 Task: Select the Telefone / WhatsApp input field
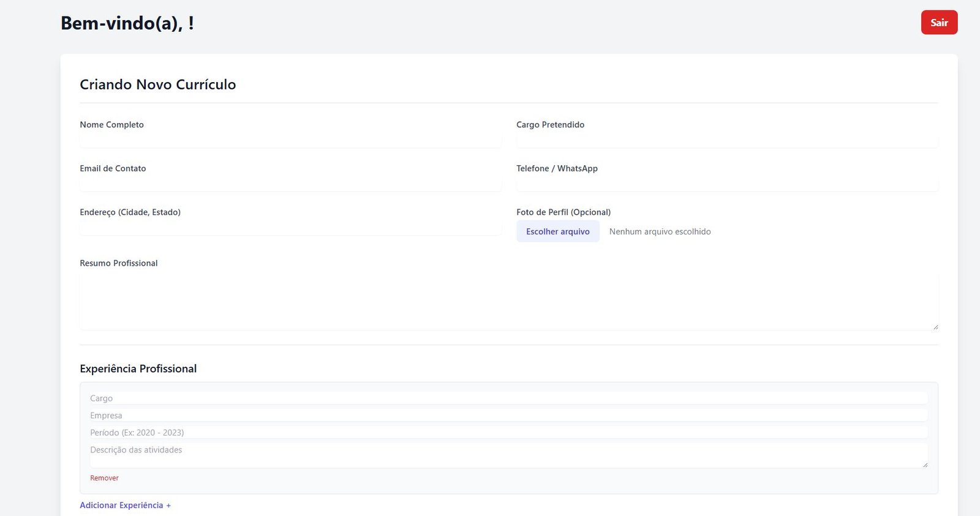pyautogui.click(x=726, y=185)
